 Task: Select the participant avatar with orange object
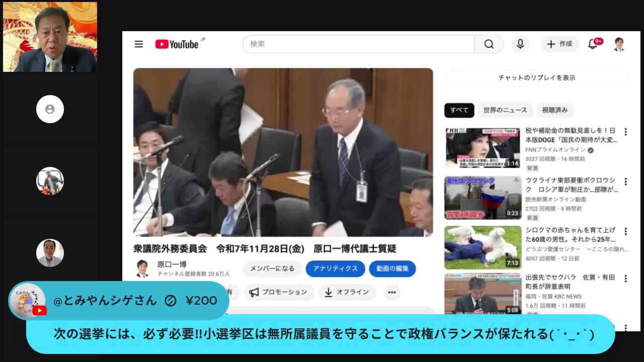[50, 181]
